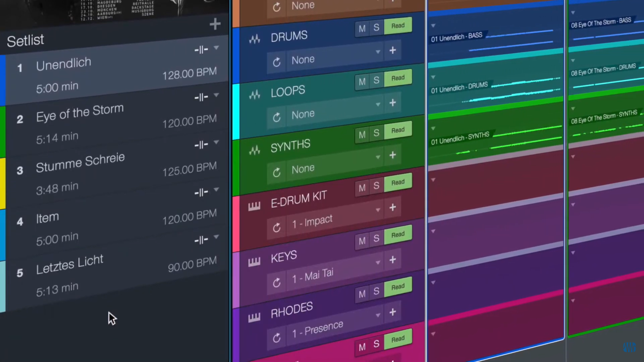Screen dimensions: 644x362
Task: Click the yellow color strip of Stumme Schreie
Action: [x=2, y=183]
